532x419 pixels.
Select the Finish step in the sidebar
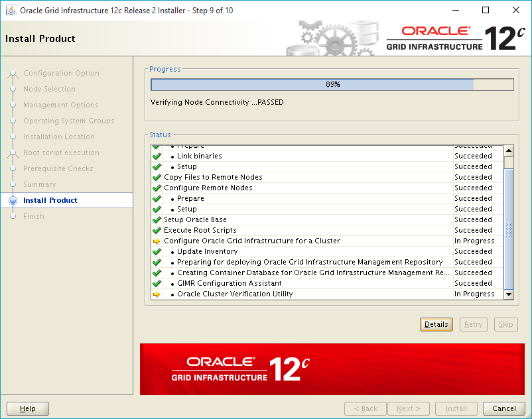tap(34, 216)
